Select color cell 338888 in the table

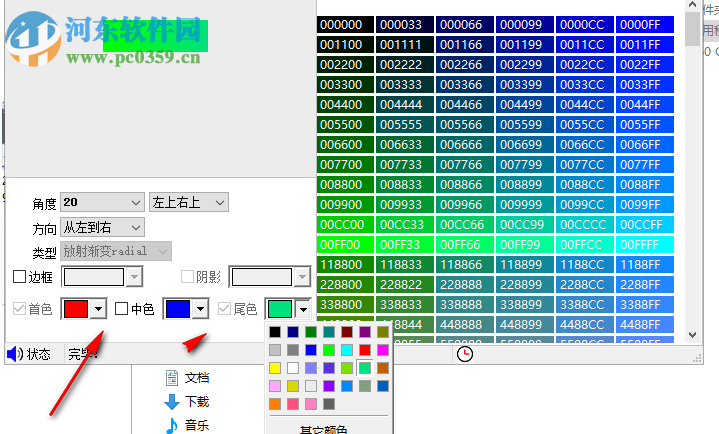coord(465,305)
